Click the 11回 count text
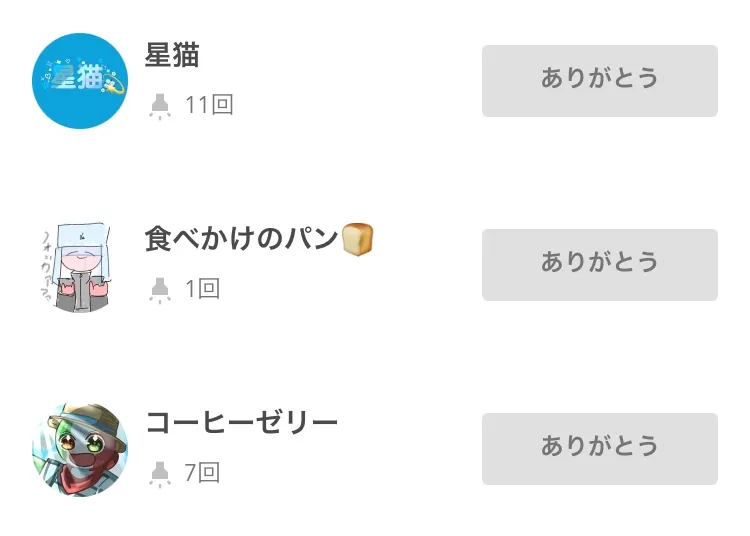Viewport: 750px width, 536px height. [209, 105]
